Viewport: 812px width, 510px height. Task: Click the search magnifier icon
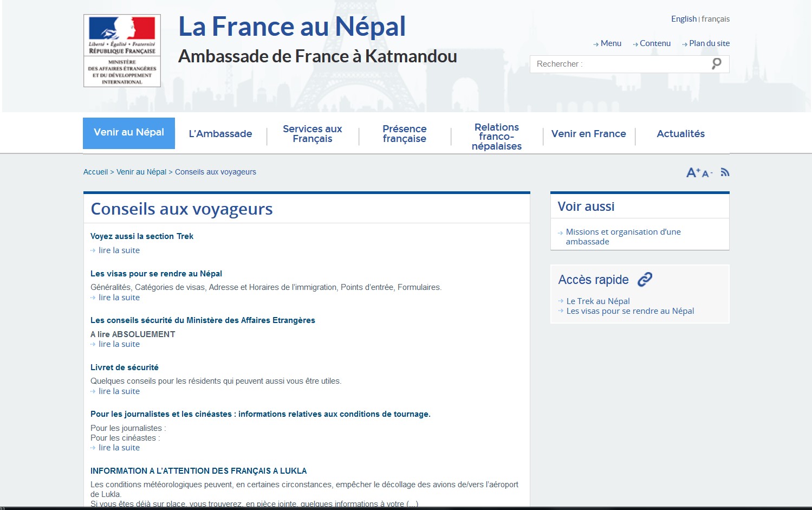click(x=716, y=64)
